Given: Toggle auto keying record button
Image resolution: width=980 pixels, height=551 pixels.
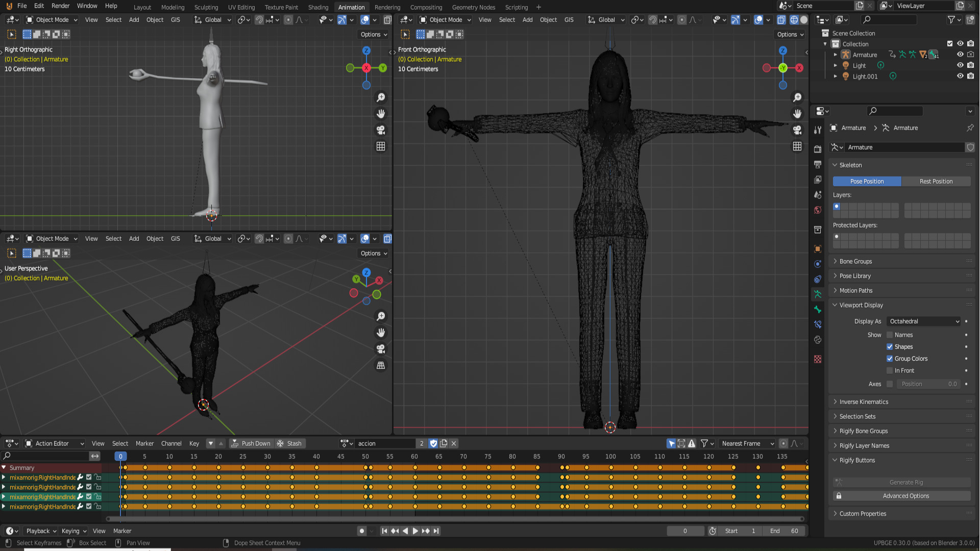Looking at the screenshot, I should pyautogui.click(x=362, y=531).
